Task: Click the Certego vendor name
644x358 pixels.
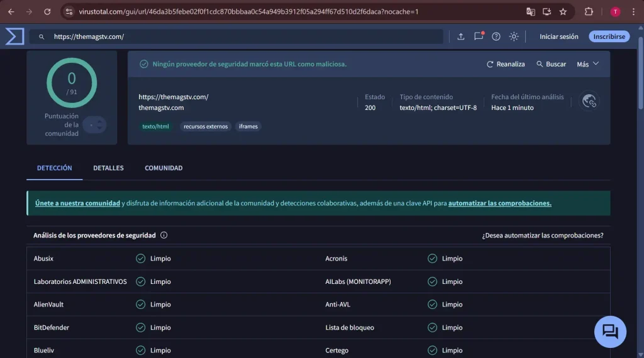Action: (337, 350)
